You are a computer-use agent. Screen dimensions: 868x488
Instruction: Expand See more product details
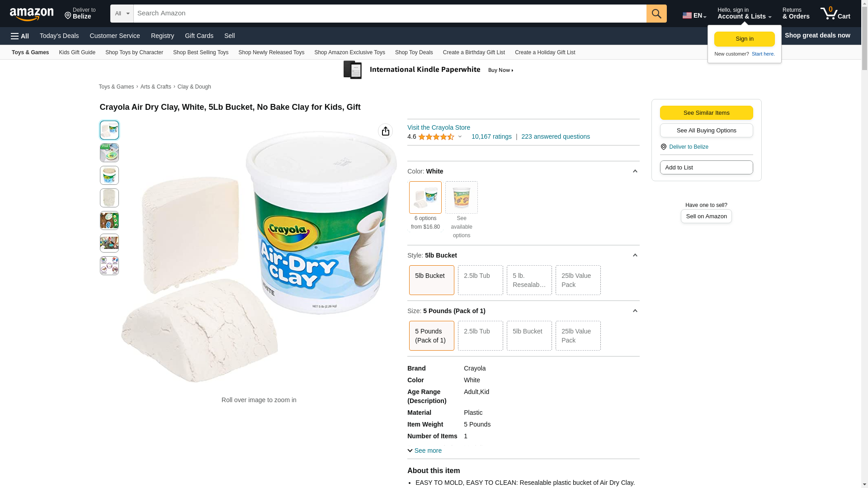click(x=425, y=450)
